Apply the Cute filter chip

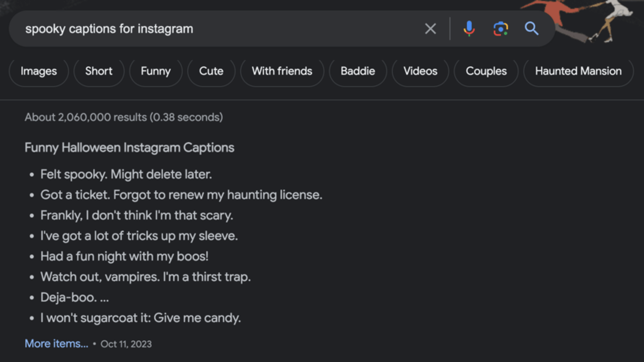211,71
